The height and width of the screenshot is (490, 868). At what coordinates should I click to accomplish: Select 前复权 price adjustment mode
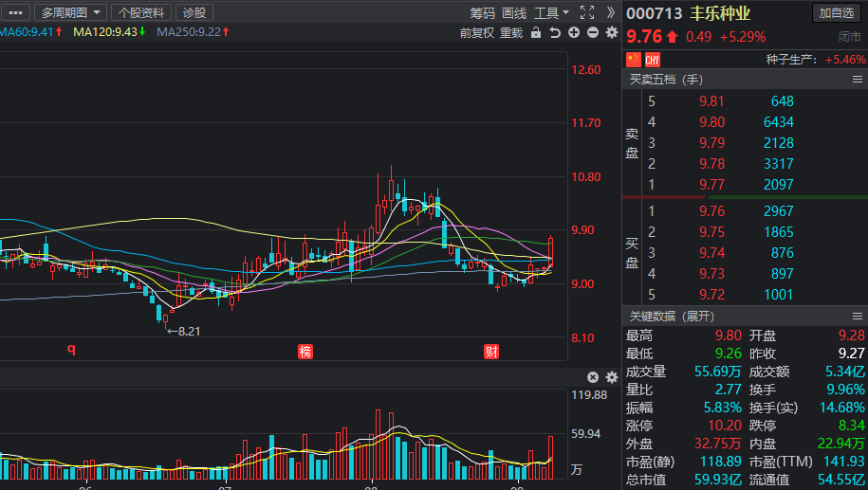476,32
